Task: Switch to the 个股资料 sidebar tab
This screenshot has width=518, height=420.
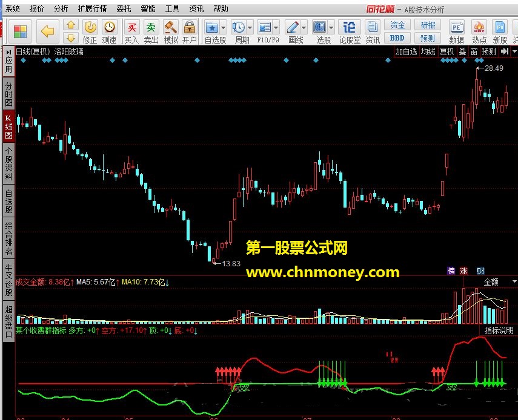Action: (8, 164)
